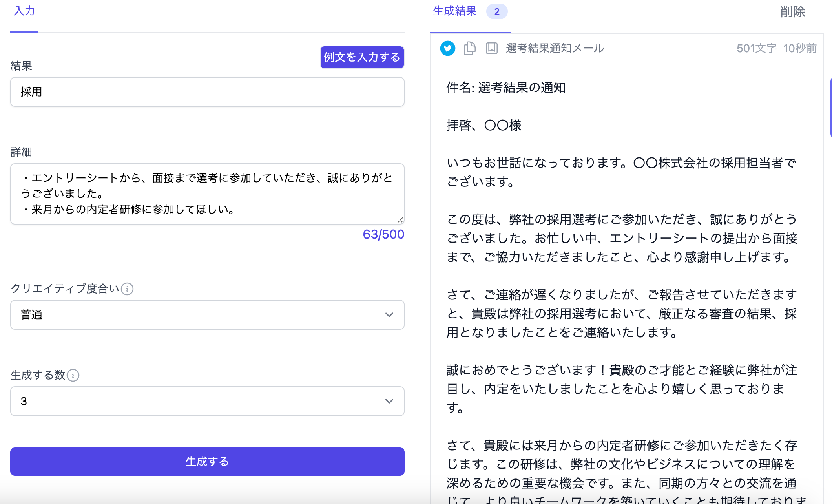832x504 pixels.
Task: Click the results count badge 2
Action: [497, 11]
